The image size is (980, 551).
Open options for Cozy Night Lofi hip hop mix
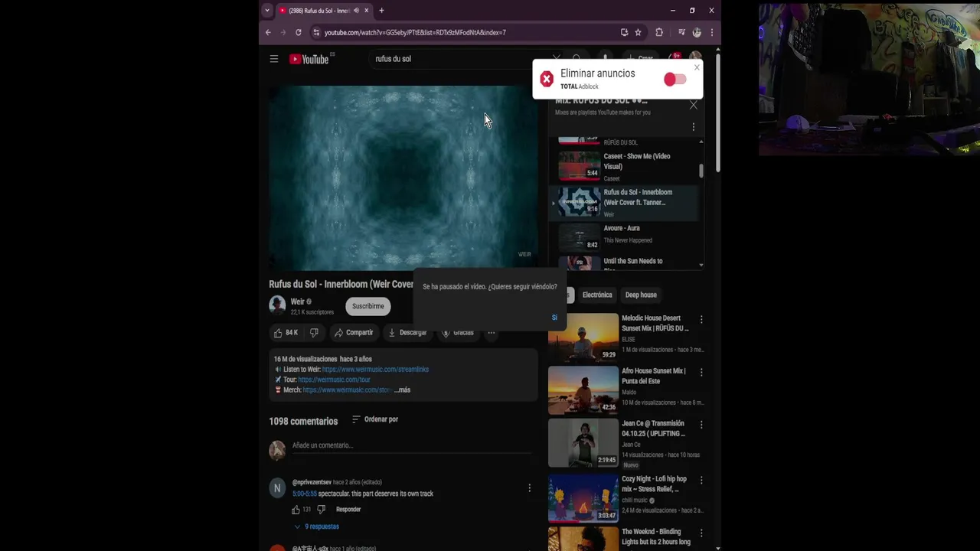click(701, 481)
